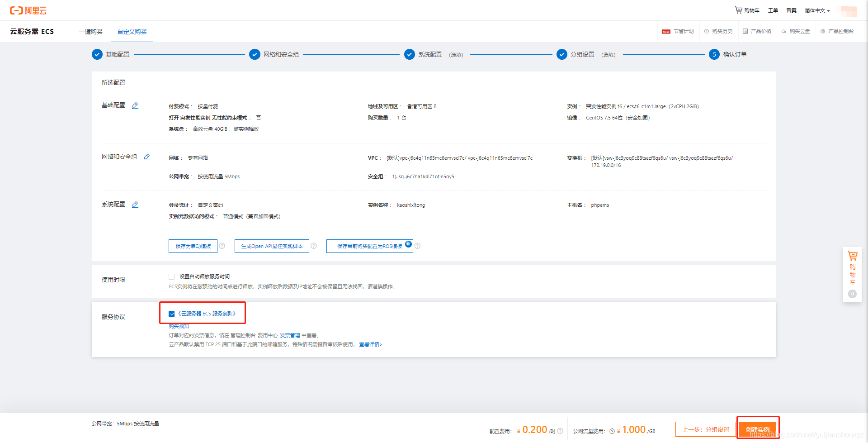Open 购买须知 link
The image size is (868, 443).
179,326
